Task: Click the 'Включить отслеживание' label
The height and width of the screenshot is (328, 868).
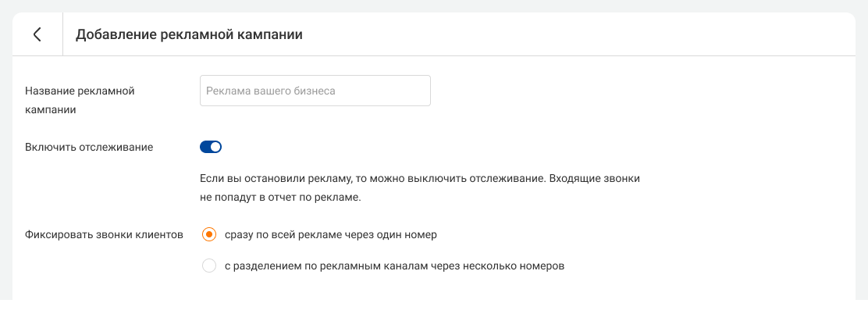Action: [89, 147]
